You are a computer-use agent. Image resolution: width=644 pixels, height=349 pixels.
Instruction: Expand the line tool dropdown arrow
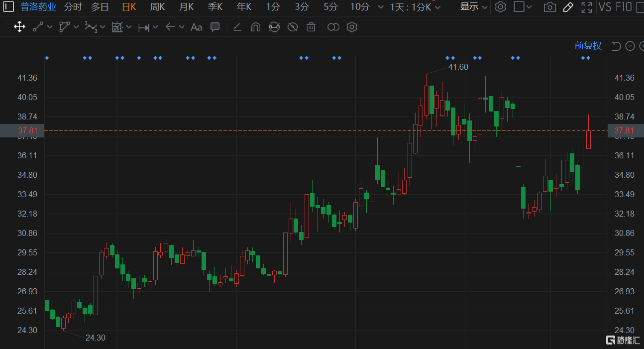(49, 27)
